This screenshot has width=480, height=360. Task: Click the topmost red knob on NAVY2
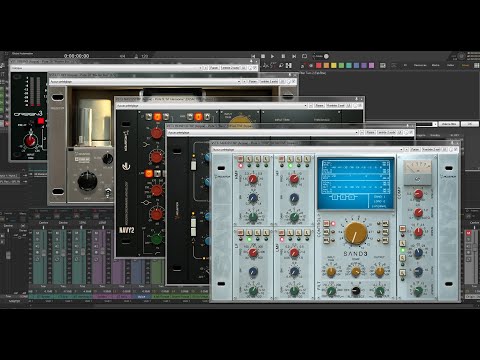[156, 133]
